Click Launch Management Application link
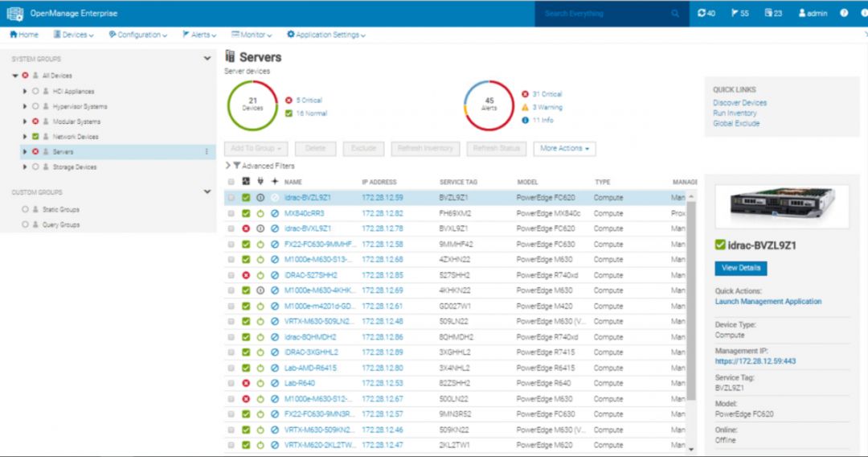868x457 pixels. (768, 302)
